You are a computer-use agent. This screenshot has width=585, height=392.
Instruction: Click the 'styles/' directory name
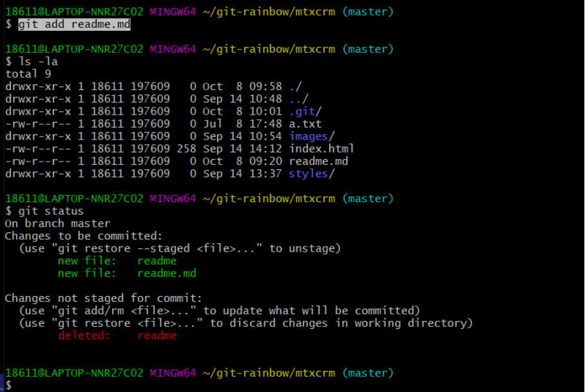coord(312,174)
